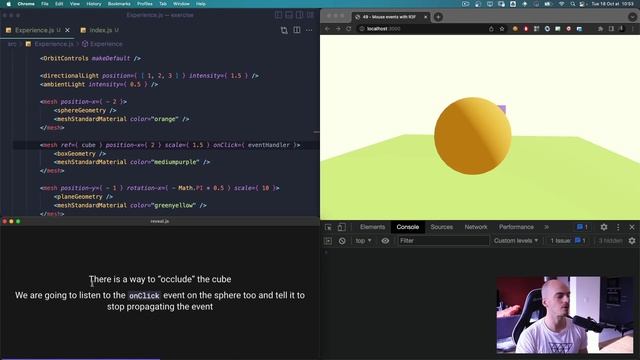Open the DevTools issues badge
Viewport: 640px width, 360px height.
point(582,227)
